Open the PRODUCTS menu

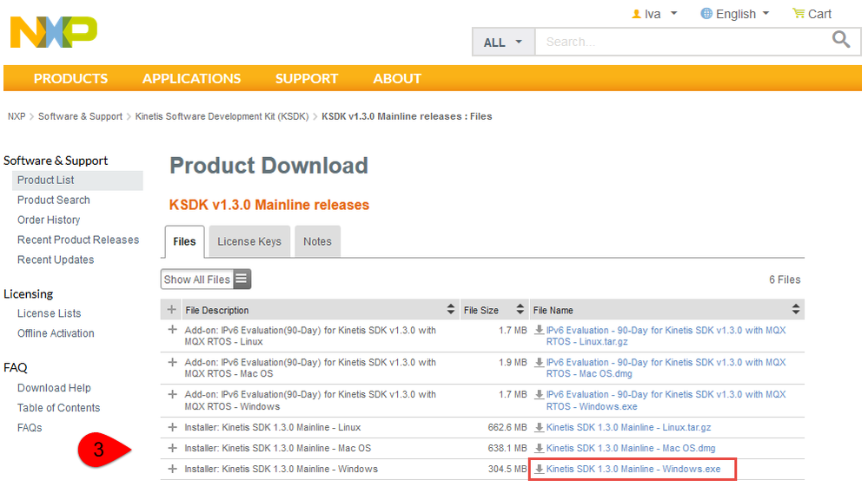pyautogui.click(x=71, y=78)
